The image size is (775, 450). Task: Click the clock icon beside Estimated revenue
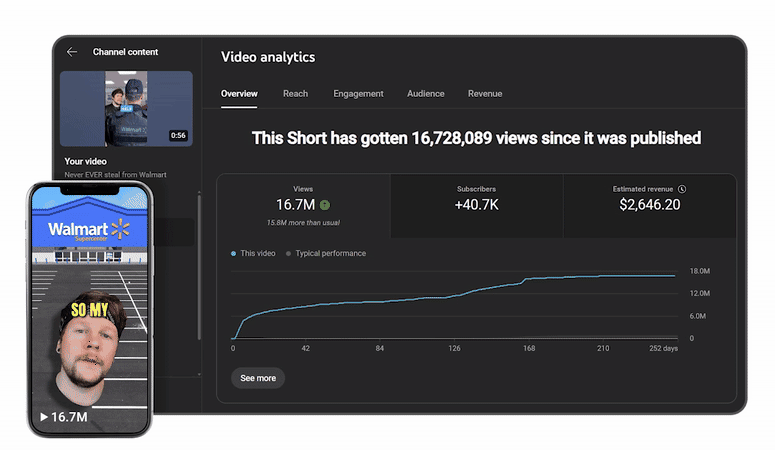coord(682,189)
